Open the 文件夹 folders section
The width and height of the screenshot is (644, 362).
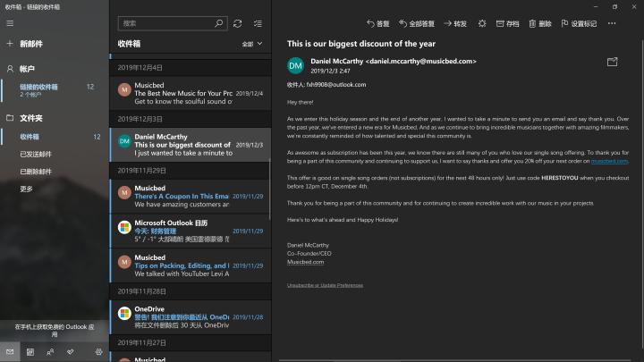pos(25,118)
